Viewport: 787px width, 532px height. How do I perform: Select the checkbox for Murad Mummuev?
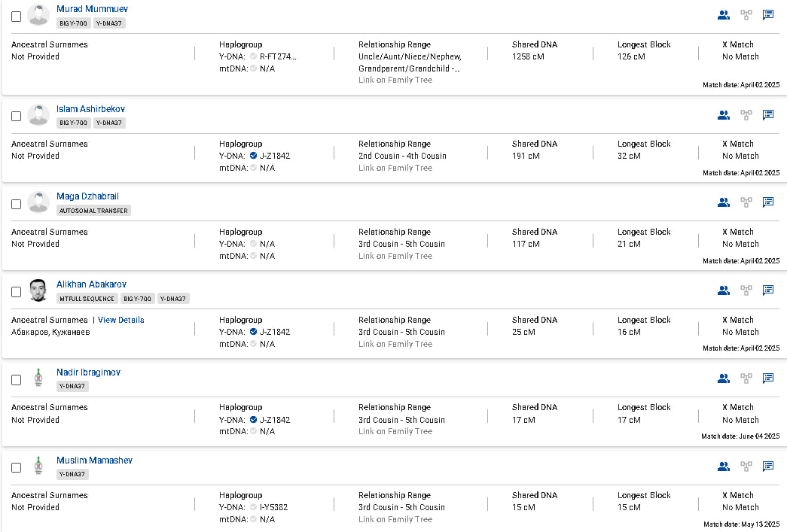(16, 17)
